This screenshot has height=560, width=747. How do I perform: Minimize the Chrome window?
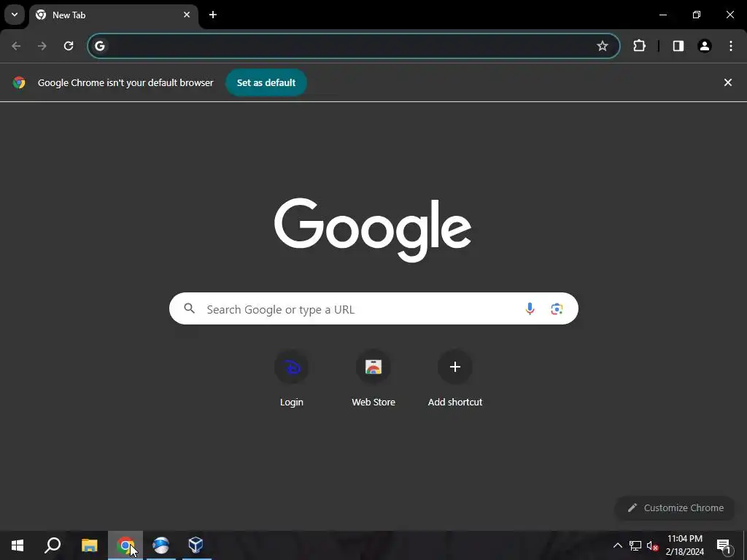(662, 15)
